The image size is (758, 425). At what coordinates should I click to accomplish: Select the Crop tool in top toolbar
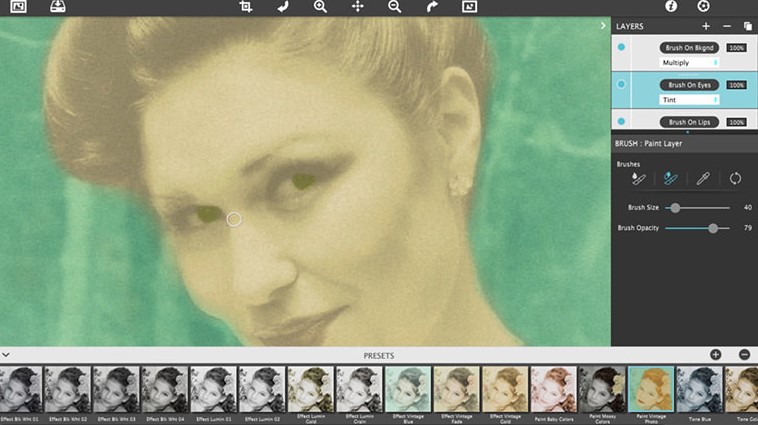click(x=245, y=6)
